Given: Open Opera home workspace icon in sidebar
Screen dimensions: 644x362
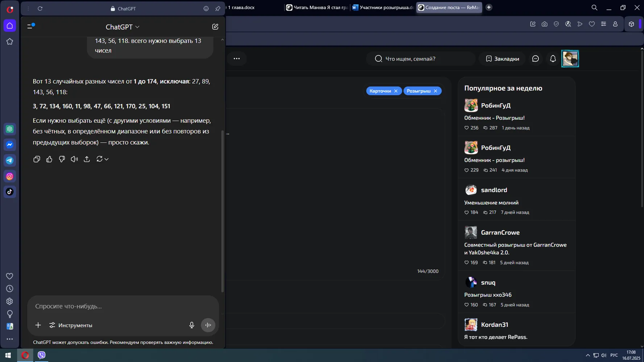Looking at the screenshot, I should click(10, 26).
